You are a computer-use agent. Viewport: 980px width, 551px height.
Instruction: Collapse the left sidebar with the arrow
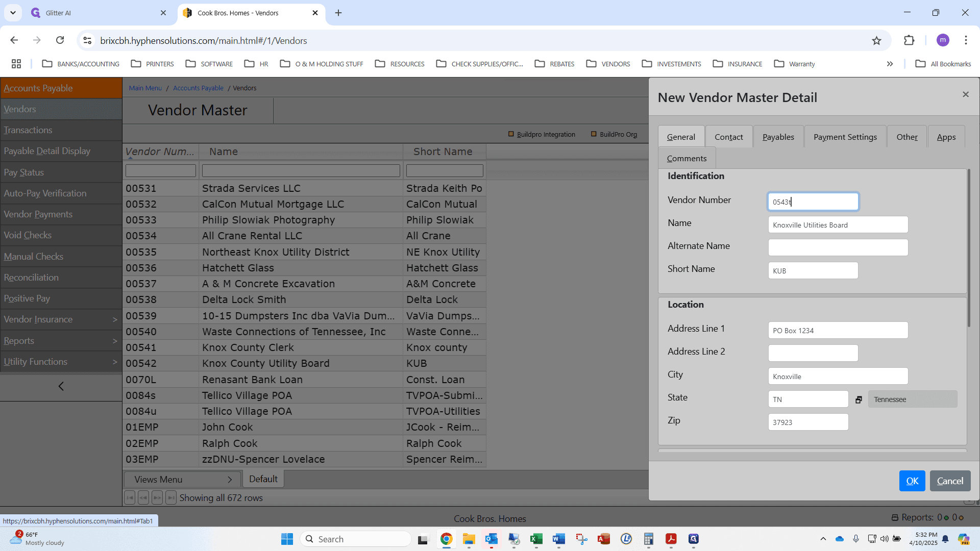(61, 386)
